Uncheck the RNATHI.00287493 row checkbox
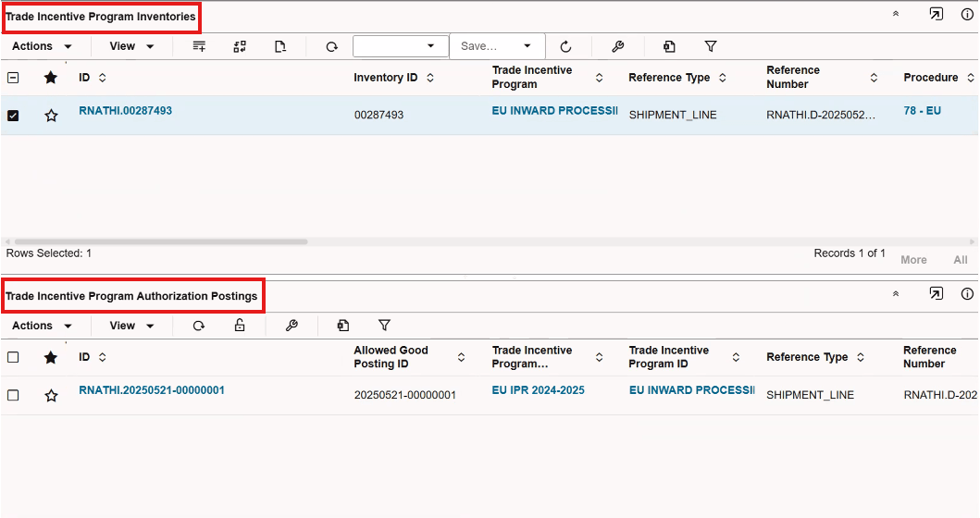 pyautogui.click(x=13, y=116)
